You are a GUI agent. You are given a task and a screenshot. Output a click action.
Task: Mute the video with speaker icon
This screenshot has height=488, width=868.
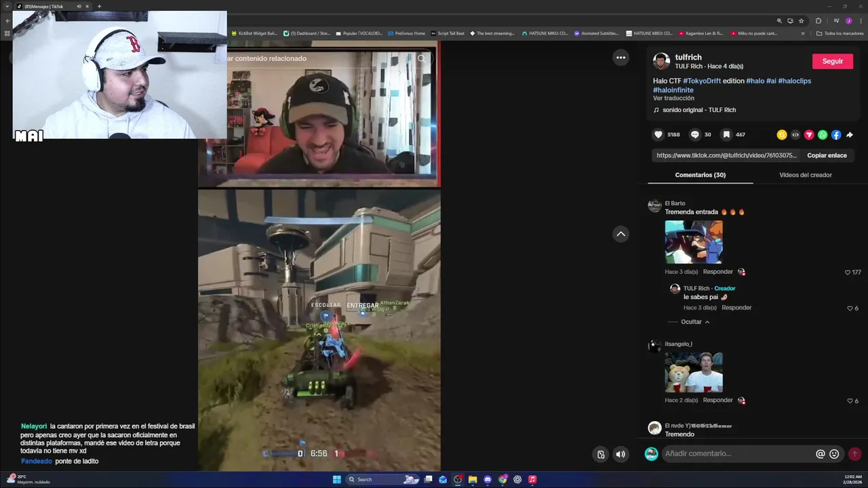620,454
